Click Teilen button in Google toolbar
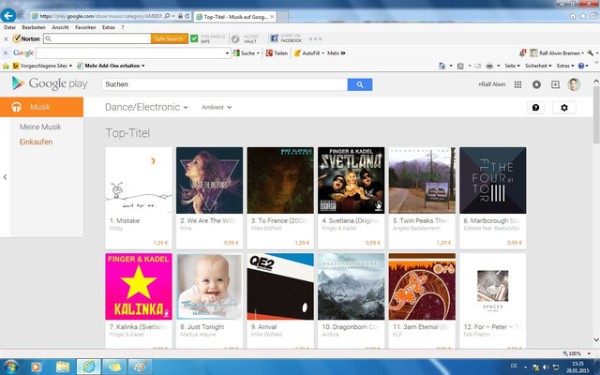 point(277,53)
